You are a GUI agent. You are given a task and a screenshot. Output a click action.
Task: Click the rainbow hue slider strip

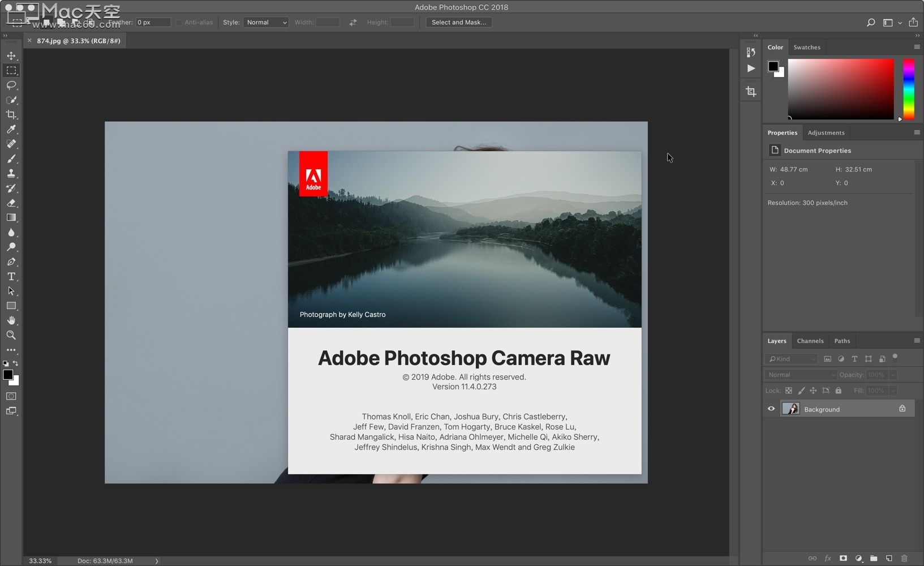(x=908, y=89)
